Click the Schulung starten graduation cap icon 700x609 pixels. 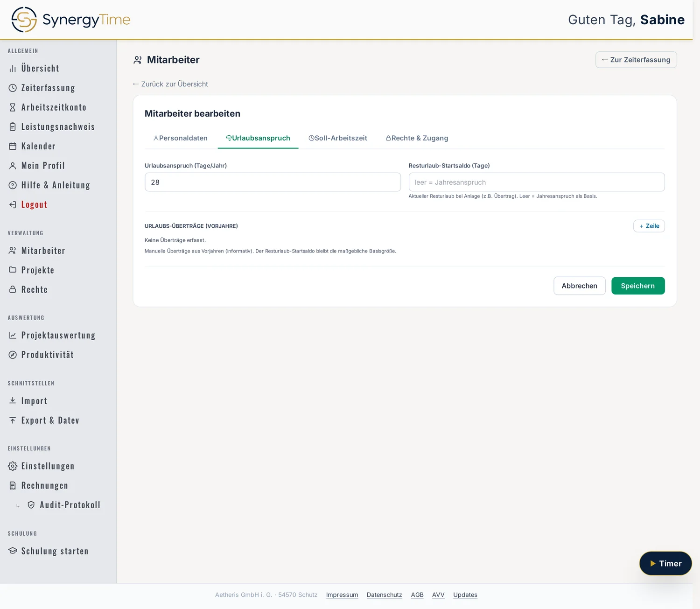13,551
